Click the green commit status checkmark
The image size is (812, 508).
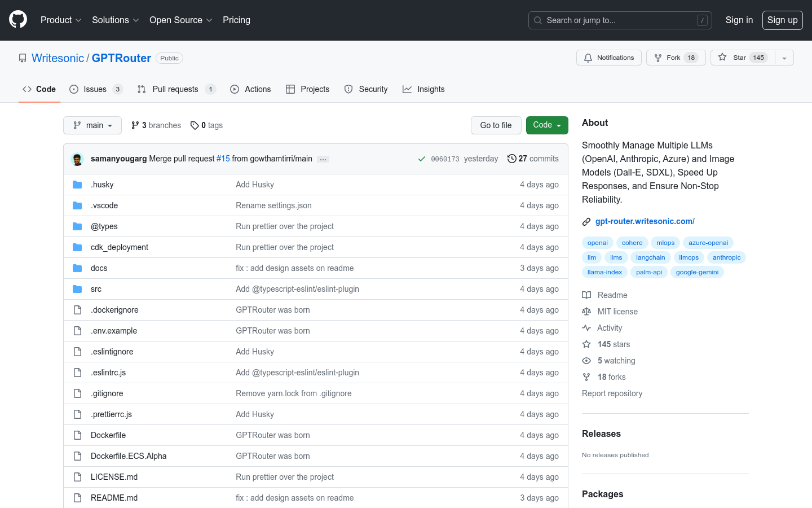421,159
